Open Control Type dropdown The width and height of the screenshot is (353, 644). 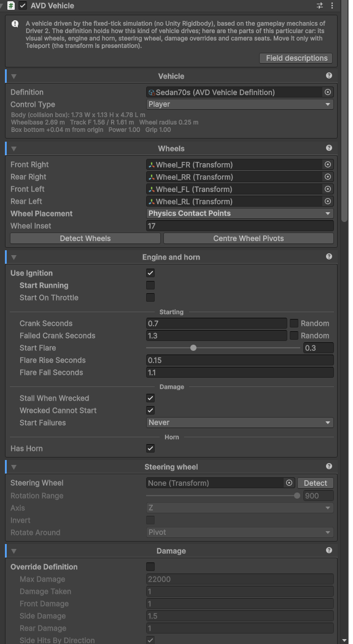pyautogui.click(x=240, y=104)
